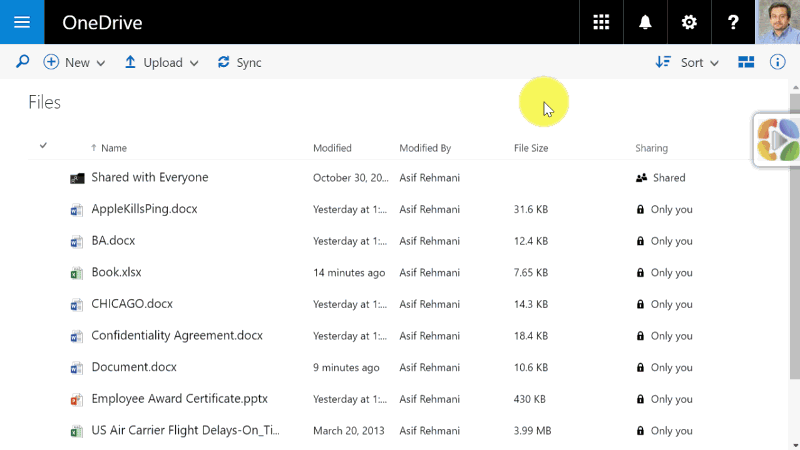Click the Upload arrow icon

coord(130,62)
